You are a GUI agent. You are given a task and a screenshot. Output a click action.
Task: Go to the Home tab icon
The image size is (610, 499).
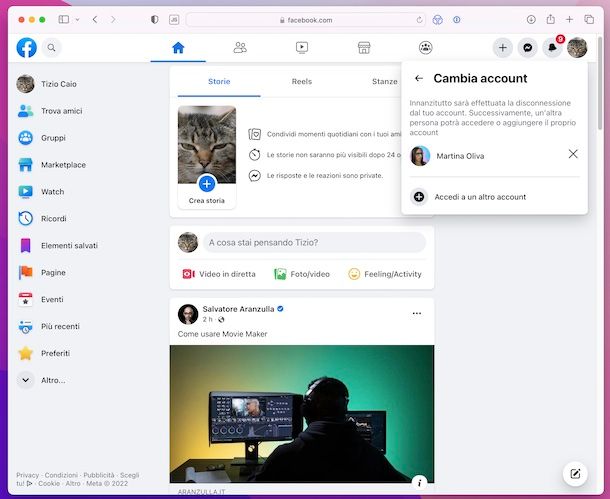click(178, 48)
